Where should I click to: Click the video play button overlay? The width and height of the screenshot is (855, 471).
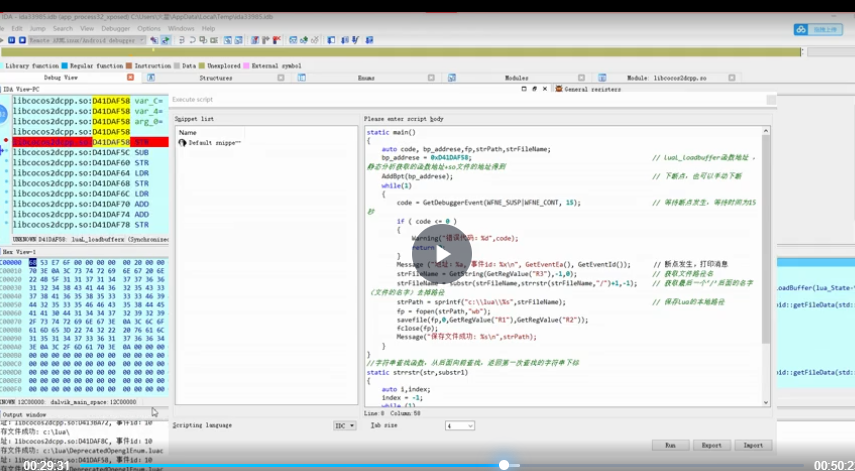(427, 257)
